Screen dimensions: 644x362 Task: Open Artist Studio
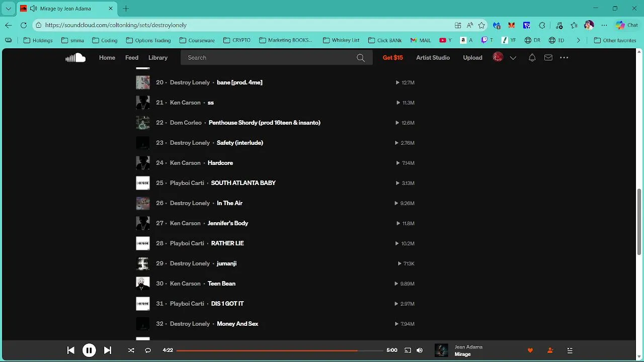(433, 58)
